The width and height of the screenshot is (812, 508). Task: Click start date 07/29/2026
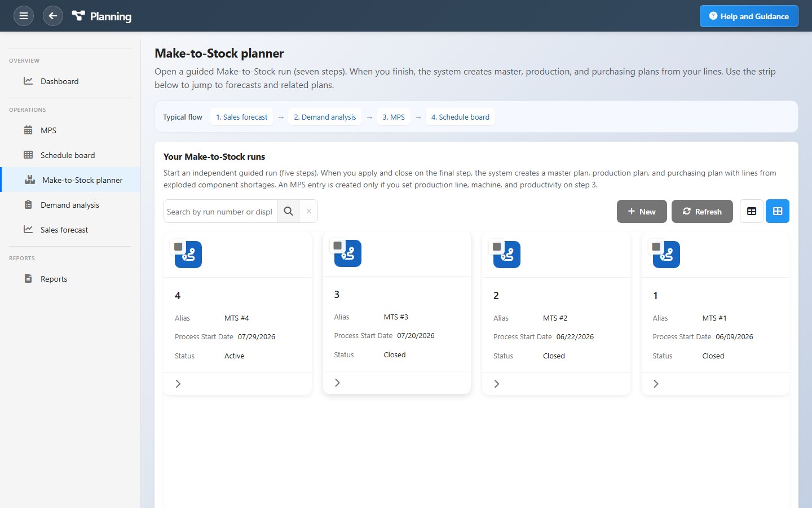tap(257, 336)
